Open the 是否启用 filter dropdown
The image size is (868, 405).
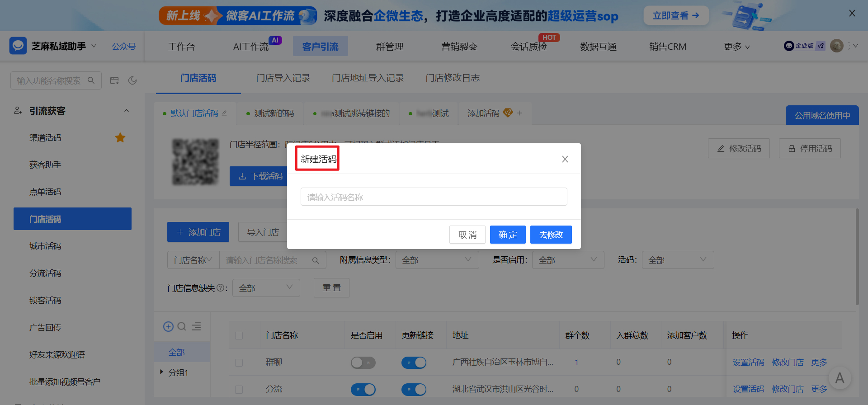pyautogui.click(x=568, y=260)
